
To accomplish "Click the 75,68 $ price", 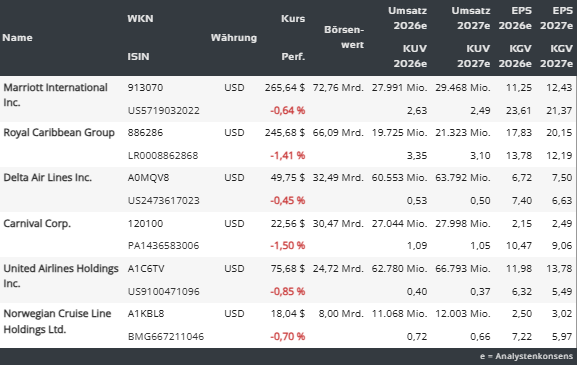I will pos(288,269).
